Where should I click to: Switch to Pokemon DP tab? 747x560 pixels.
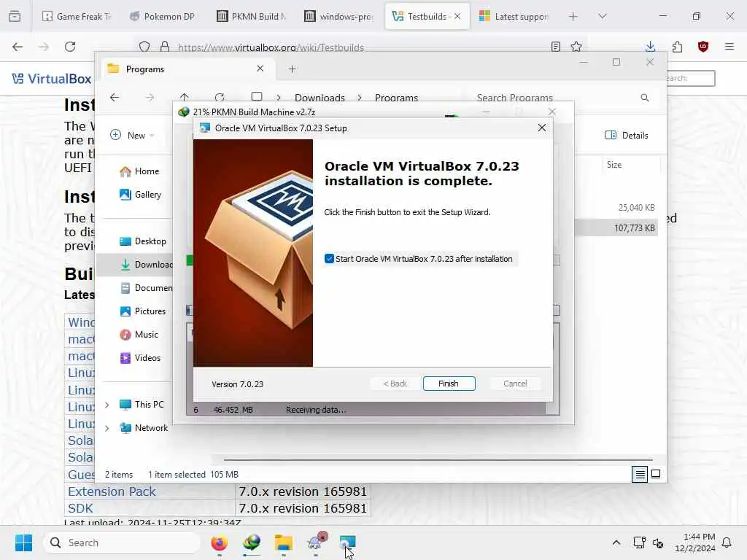(x=163, y=16)
